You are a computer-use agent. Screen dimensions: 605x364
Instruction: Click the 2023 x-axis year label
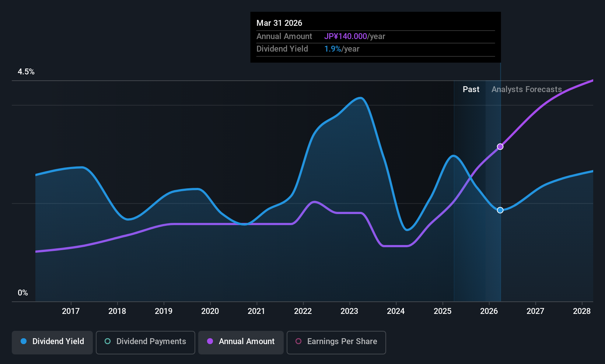click(349, 311)
